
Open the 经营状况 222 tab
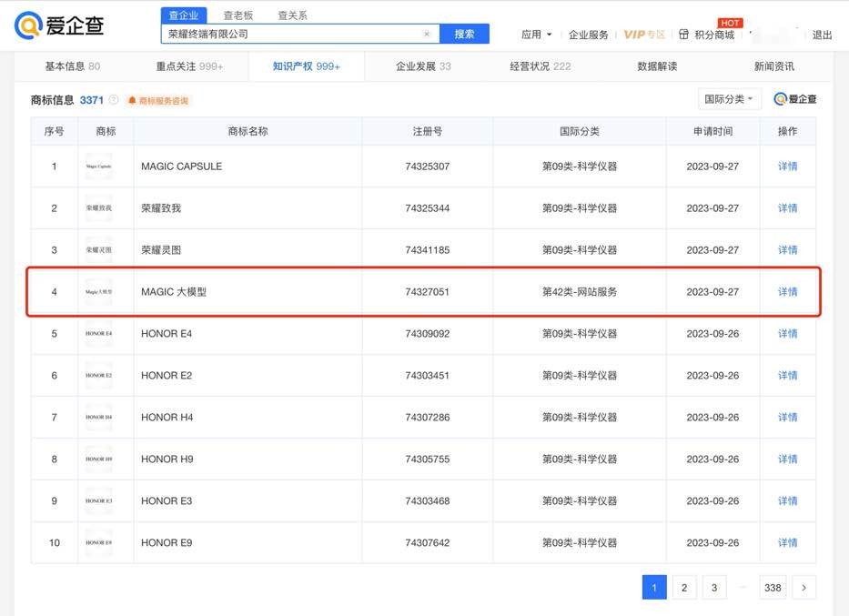541,66
